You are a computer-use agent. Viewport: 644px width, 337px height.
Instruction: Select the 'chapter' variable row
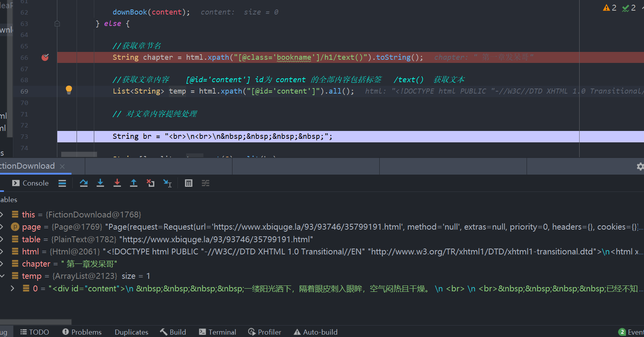[x=322, y=264]
